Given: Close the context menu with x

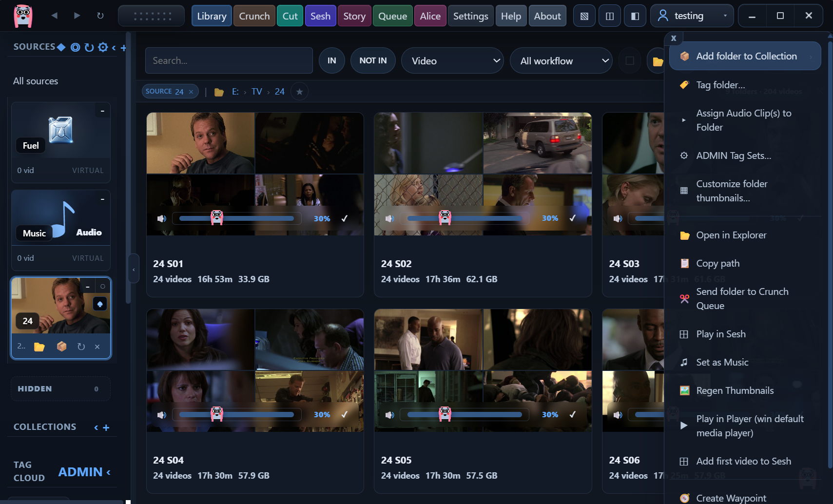Looking at the screenshot, I should tap(674, 38).
